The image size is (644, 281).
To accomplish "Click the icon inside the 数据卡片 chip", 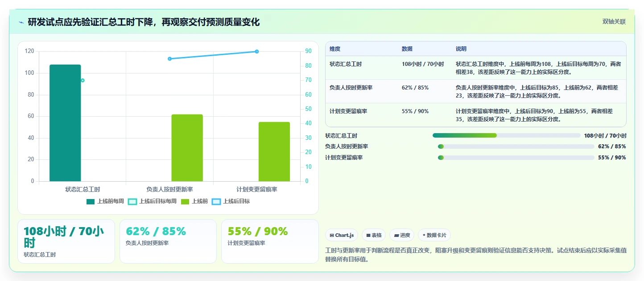I will (x=424, y=235).
